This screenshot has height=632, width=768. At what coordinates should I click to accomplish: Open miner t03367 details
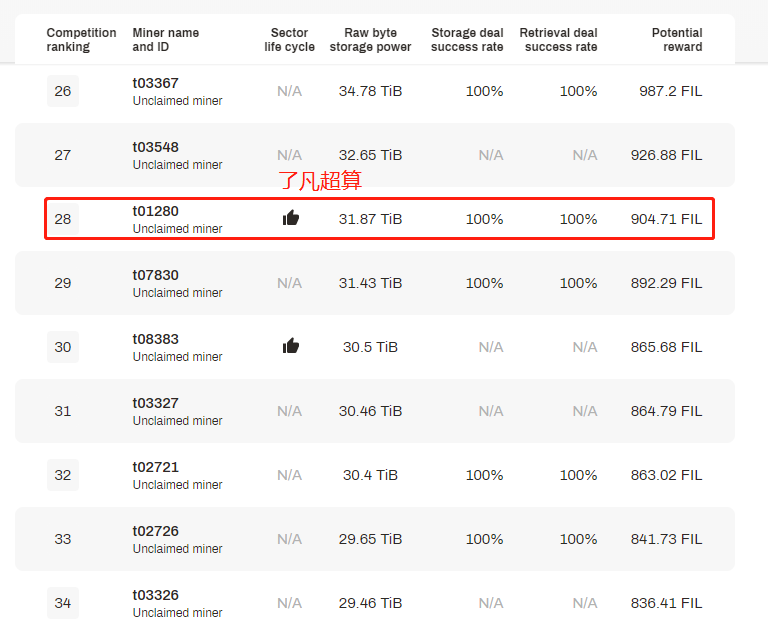[x=155, y=83]
